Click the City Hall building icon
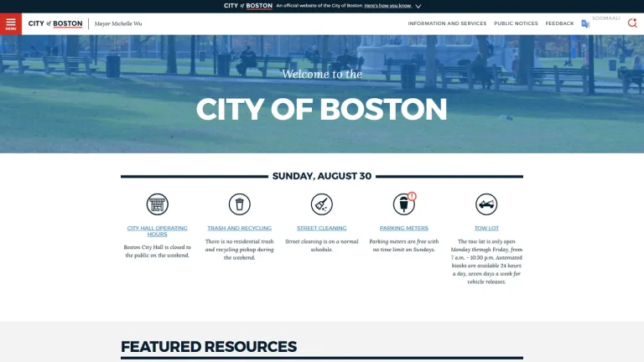This screenshot has width=644, height=362. pos(158,204)
